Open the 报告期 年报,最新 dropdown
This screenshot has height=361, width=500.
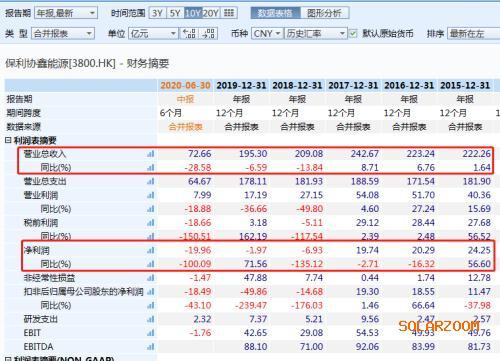(x=66, y=13)
